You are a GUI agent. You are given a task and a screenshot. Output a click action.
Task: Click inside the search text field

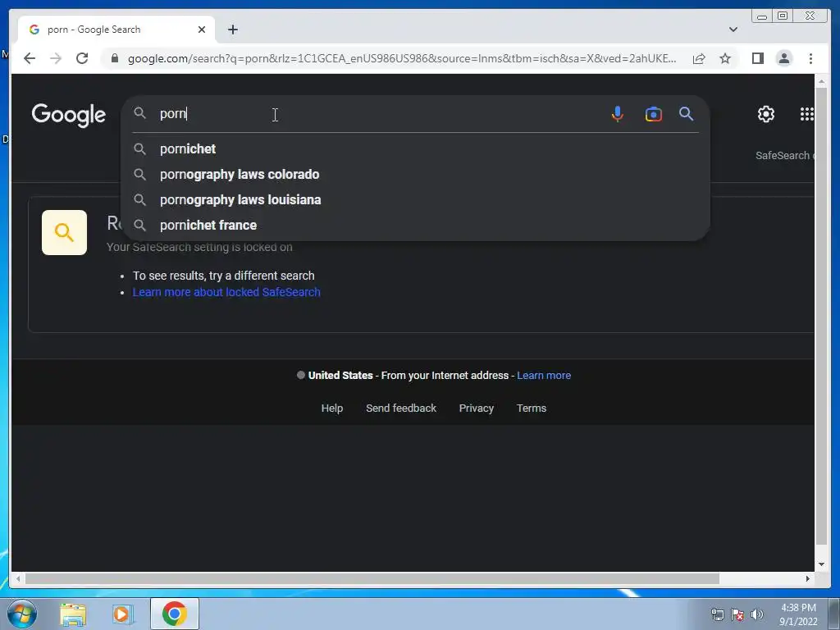coord(375,113)
